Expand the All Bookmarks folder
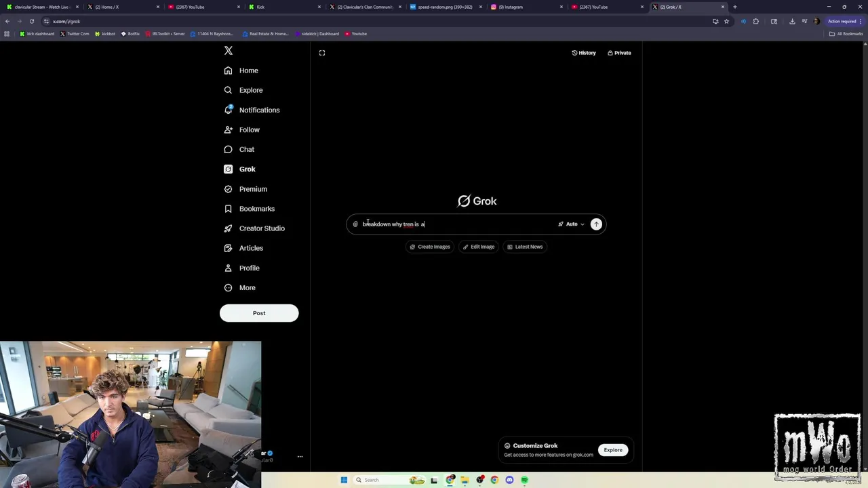The height and width of the screenshot is (488, 868). [x=846, y=34]
